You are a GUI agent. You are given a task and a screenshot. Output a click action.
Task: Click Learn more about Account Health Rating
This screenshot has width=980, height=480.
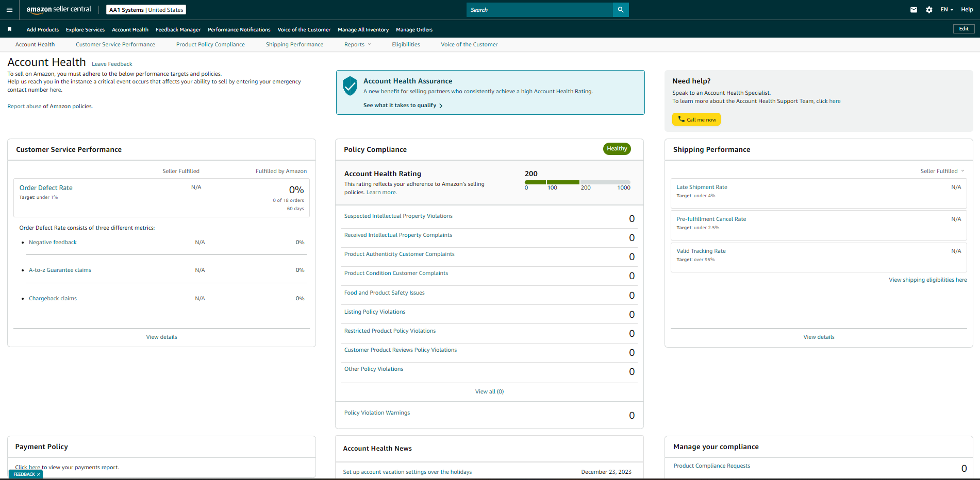381,193
